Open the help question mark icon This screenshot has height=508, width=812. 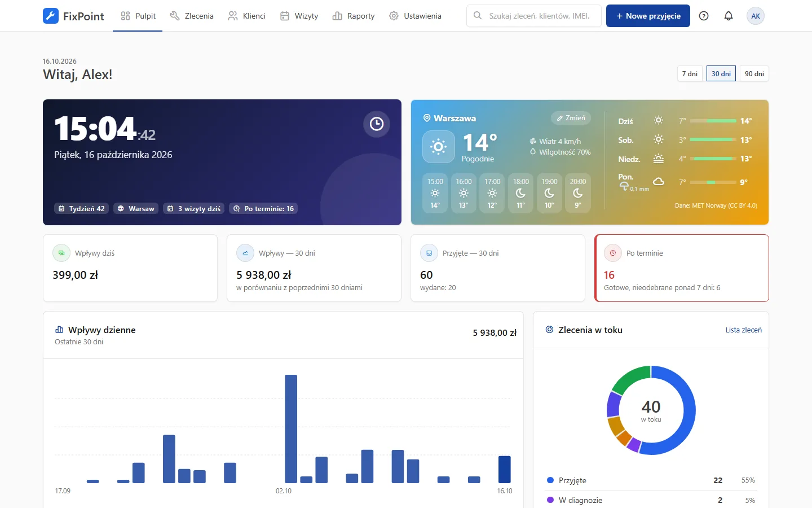point(704,16)
